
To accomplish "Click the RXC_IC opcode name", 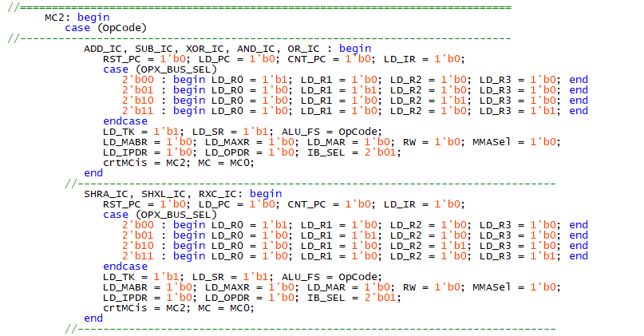I will click(x=218, y=194).
